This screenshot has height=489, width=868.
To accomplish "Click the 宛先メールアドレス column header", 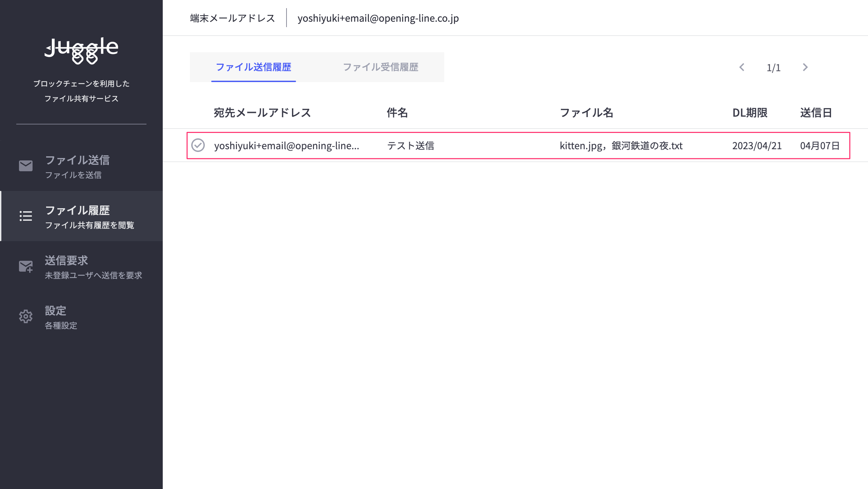I will click(262, 113).
